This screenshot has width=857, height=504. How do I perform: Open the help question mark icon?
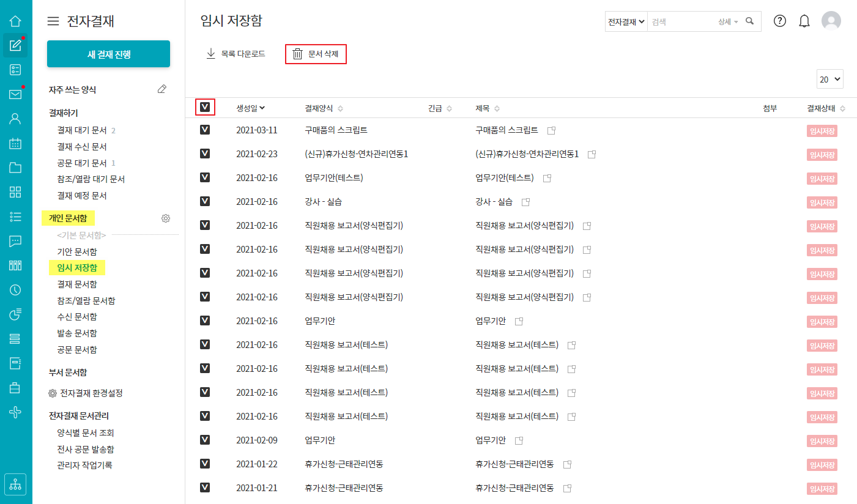coord(779,21)
